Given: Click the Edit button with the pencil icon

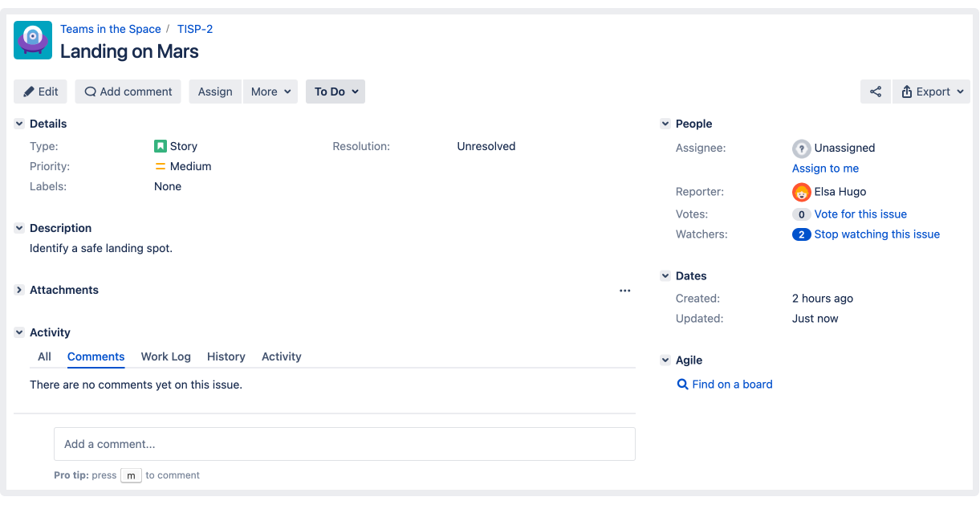Looking at the screenshot, I should (40, 92).
